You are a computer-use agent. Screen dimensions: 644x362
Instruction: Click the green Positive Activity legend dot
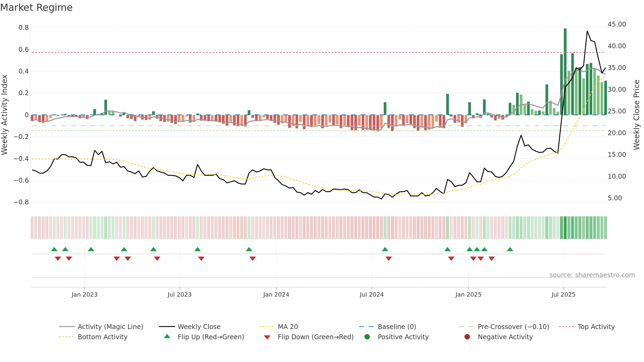(367, 337)
